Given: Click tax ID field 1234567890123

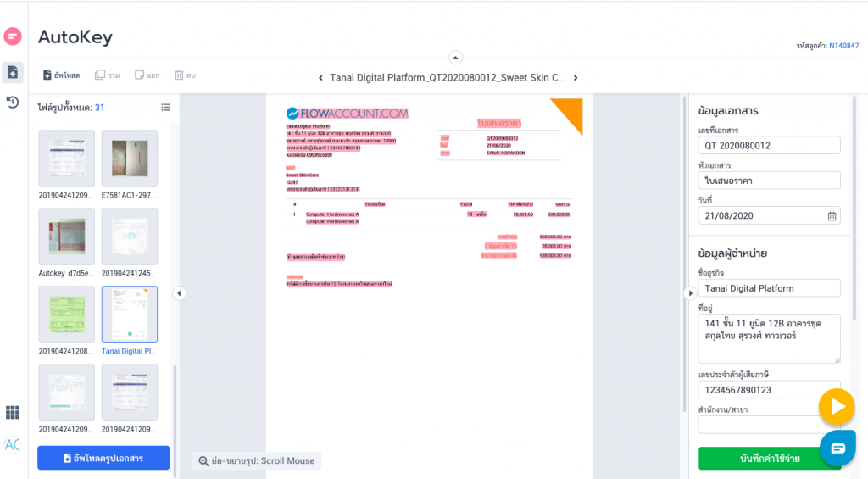Looking at the screenshot, I should (x=769, y=390).
